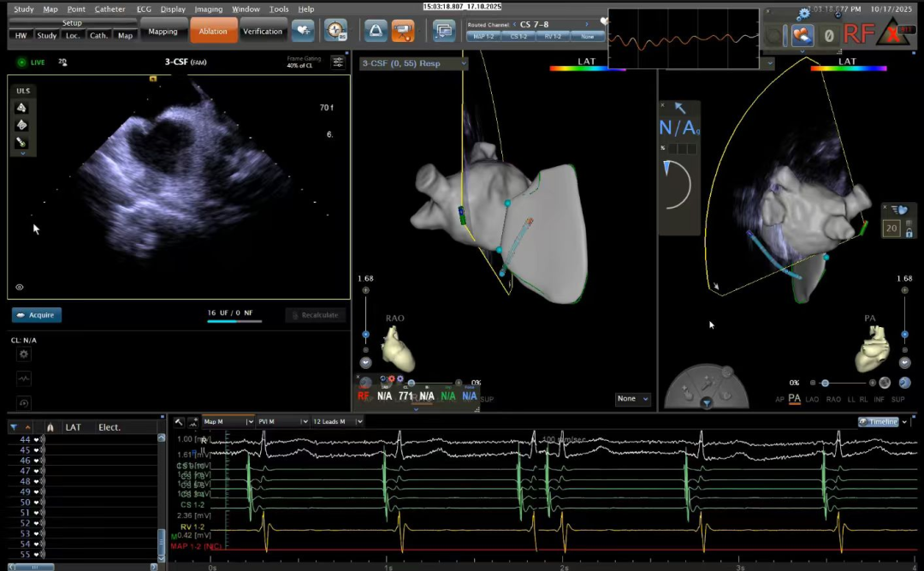924x571 pixels.
Task: Select the LAO view orientation label
Action: (x=813, y=399)
